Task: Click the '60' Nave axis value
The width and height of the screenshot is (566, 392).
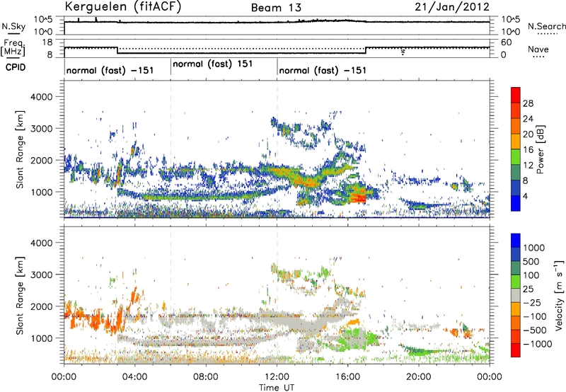Action: (x=507, y=42)
